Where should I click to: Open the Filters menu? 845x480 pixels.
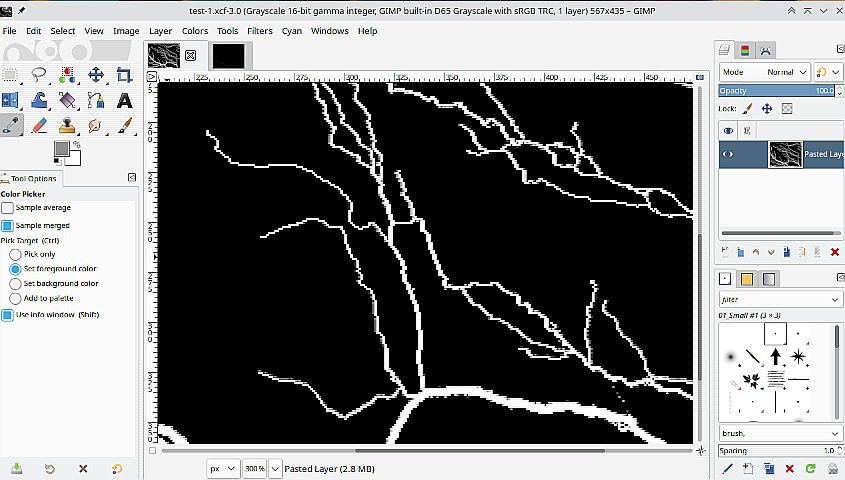pos(260,31)
